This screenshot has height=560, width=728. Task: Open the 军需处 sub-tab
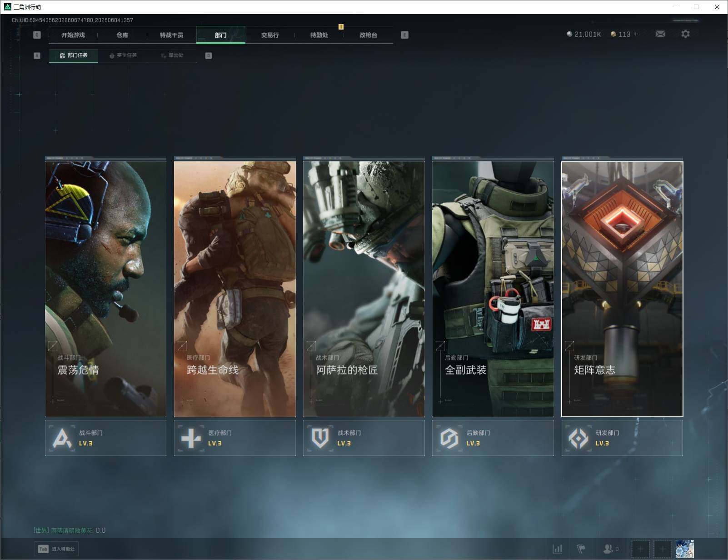click(x=172, y=55)
